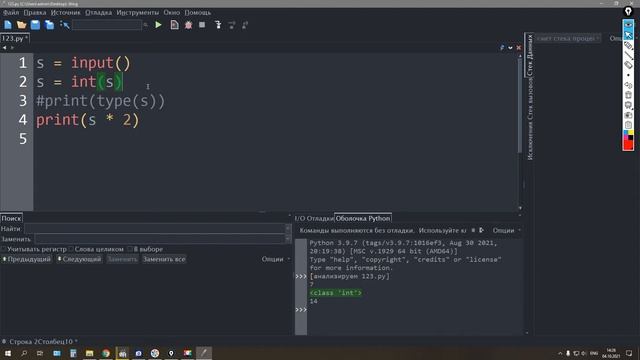Open the Файл menu
This screenshot has width=640, height=360.
11,13
